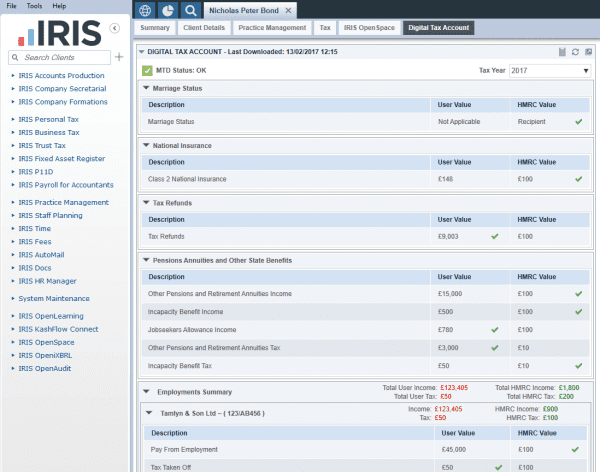The width and height of the screenshot is (600, 472).
Task: Refresh the Digital Tax Account data
Action: [x=575, y=52]
